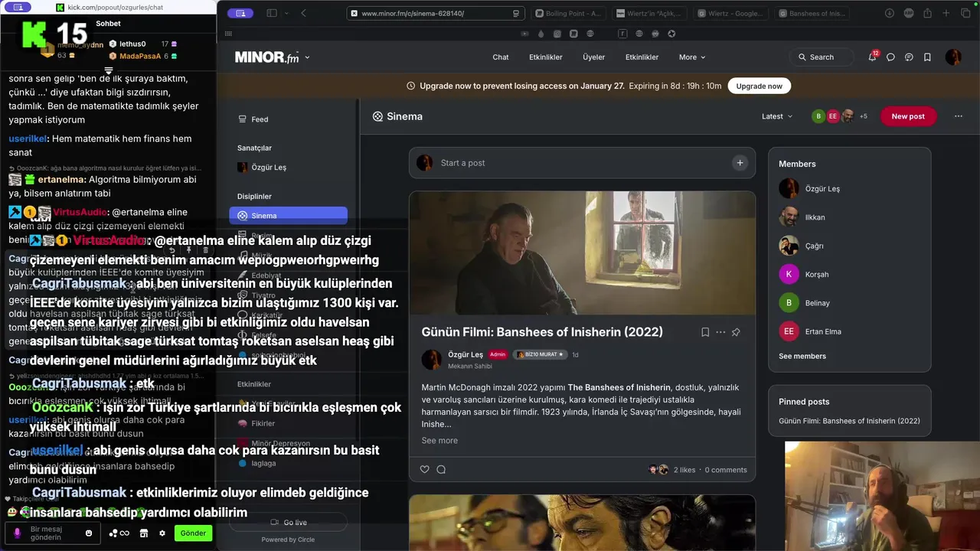Click Upgrade now button

click(x=759, y=86)
